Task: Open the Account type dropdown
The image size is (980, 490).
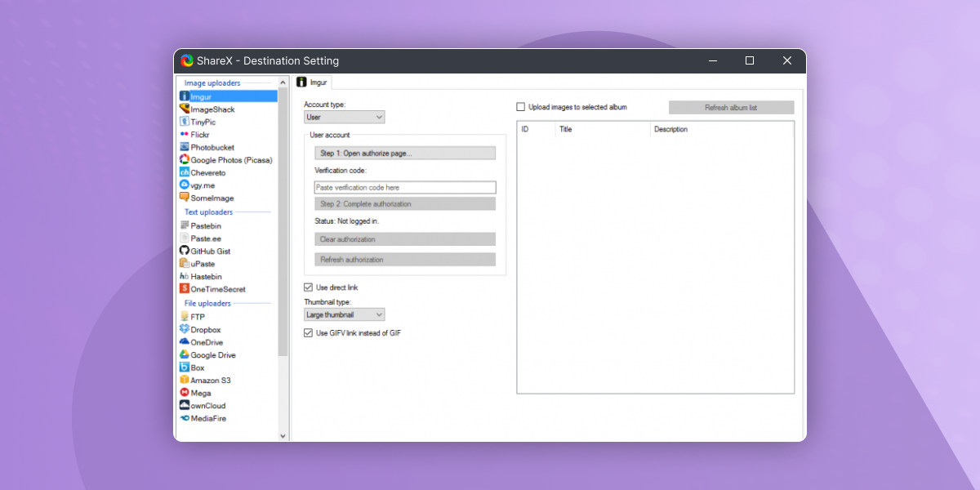Action: (x=344, y=117)
